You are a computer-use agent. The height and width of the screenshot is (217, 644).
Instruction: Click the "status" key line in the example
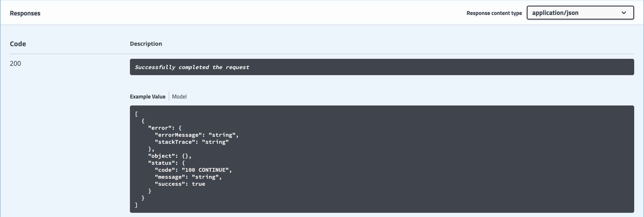point(166,163)
